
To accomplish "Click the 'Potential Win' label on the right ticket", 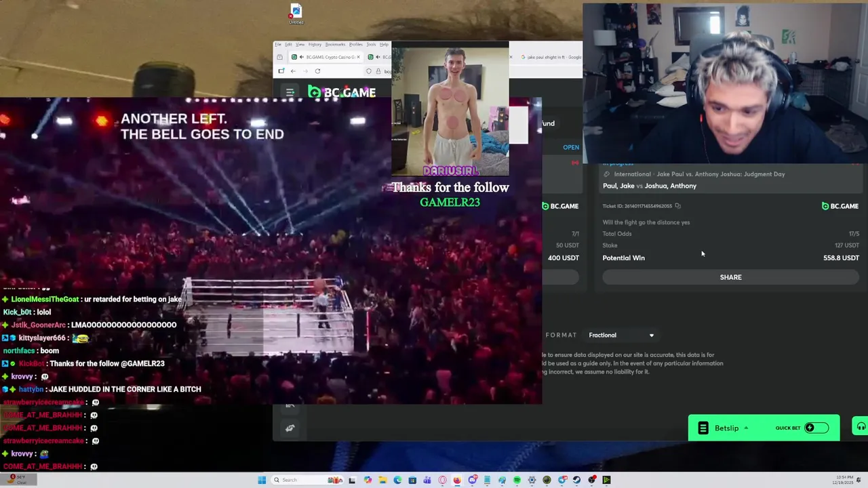I will (624, 258).
